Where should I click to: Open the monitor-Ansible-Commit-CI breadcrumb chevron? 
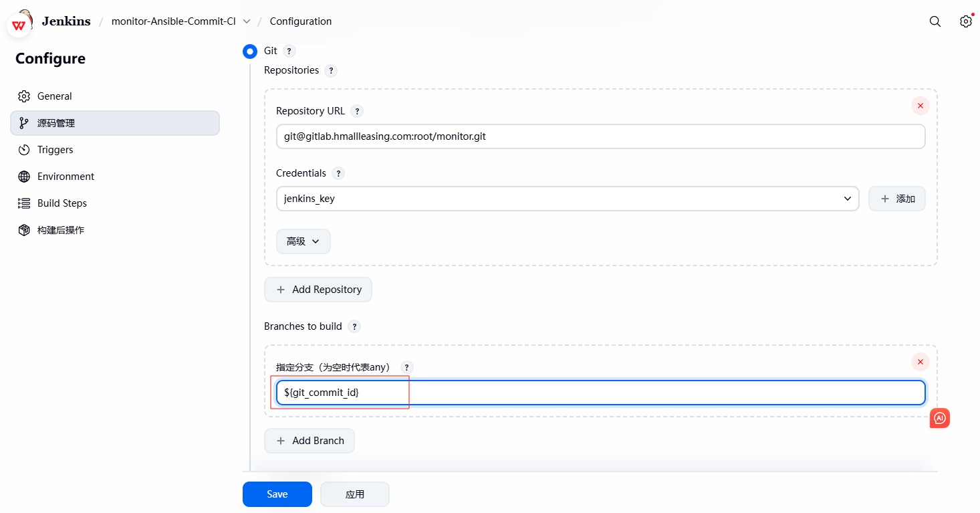[247, 21]
